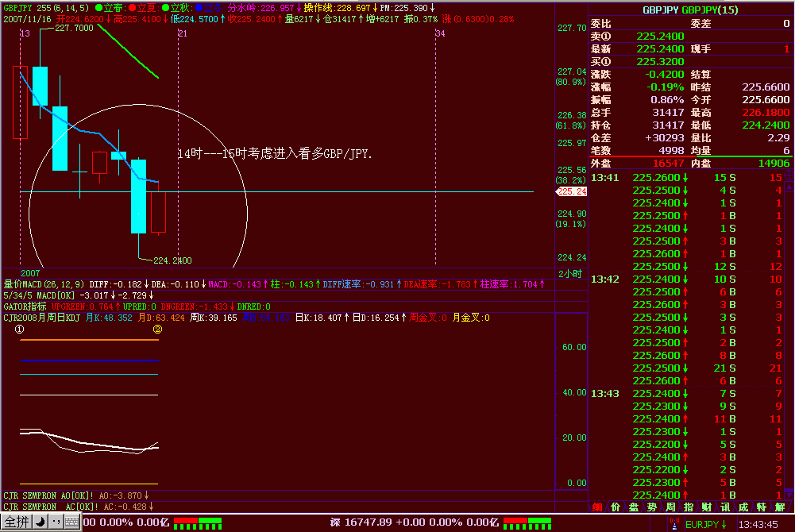Click the circular icon above tick list scrollbar
This screenshot has height=532, width=795.
(x=789, y=175)
